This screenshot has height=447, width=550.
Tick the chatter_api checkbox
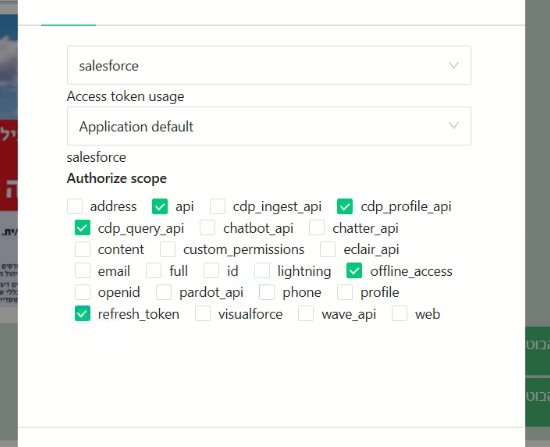(x=317, y=228)
